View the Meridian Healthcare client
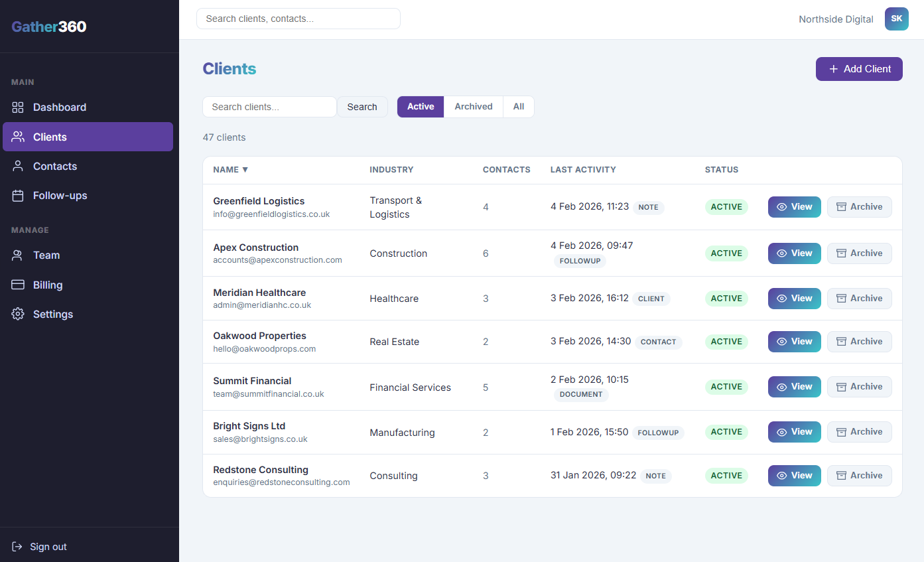Image resolution: width=924 pixels, height=562 pixels. click(794, 298)
